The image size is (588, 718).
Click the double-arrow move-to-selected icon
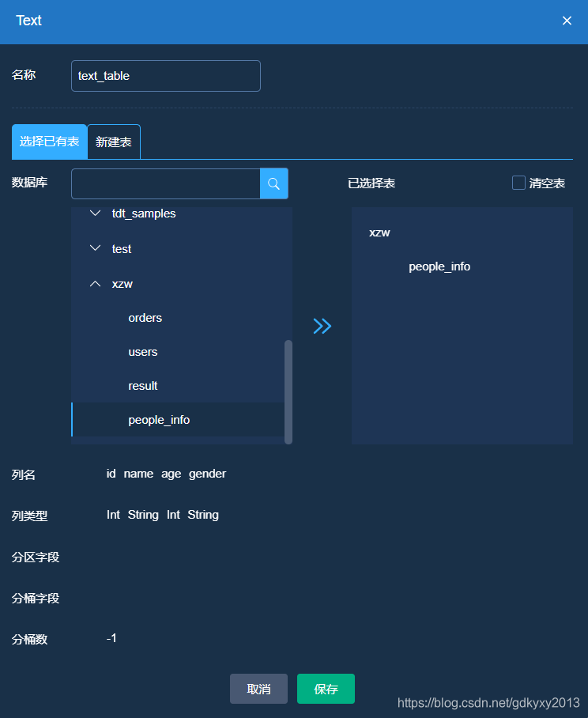click(x=322, y=326)
